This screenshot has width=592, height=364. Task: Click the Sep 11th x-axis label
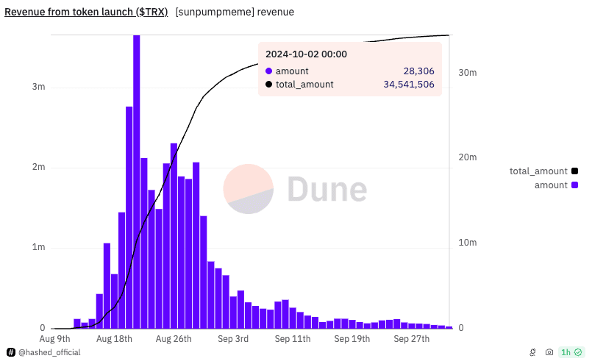[293, 339]
